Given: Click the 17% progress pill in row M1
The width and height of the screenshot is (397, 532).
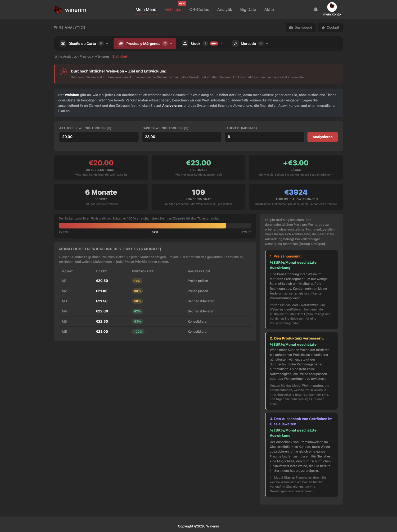Looking at the screenshot, I should point(137,281).
